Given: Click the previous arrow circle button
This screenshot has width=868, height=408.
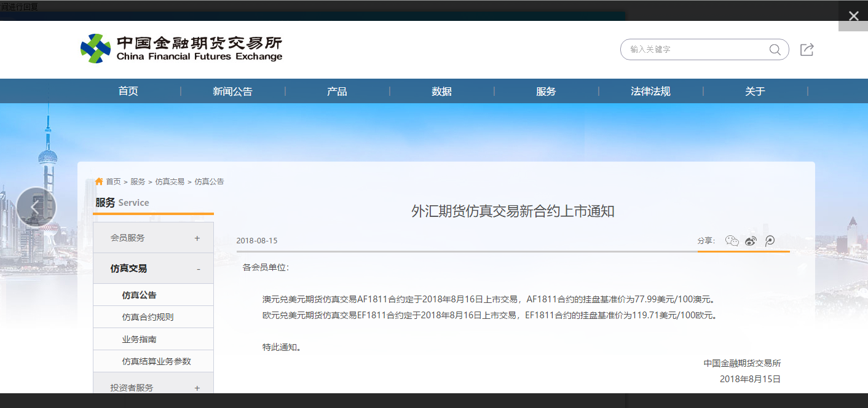Looking at the screenshot, I should point(36,207).
